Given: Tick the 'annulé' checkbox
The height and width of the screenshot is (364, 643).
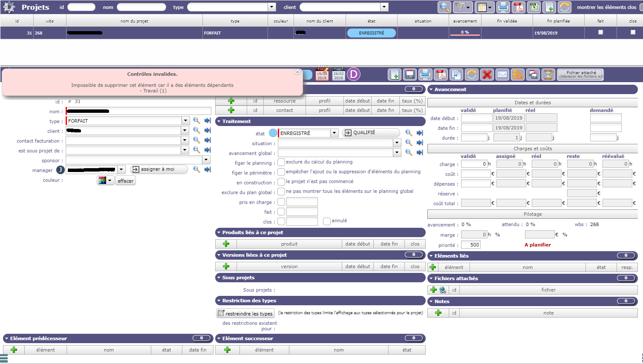Looking at the screenshot, I should click(x=327, y=221).
